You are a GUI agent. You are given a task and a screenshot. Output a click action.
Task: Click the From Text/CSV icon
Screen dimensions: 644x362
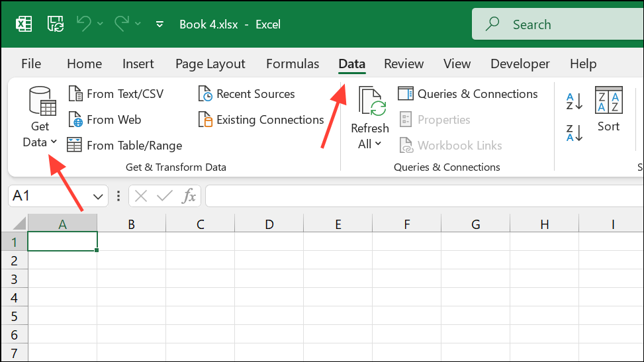coord(75,94)
